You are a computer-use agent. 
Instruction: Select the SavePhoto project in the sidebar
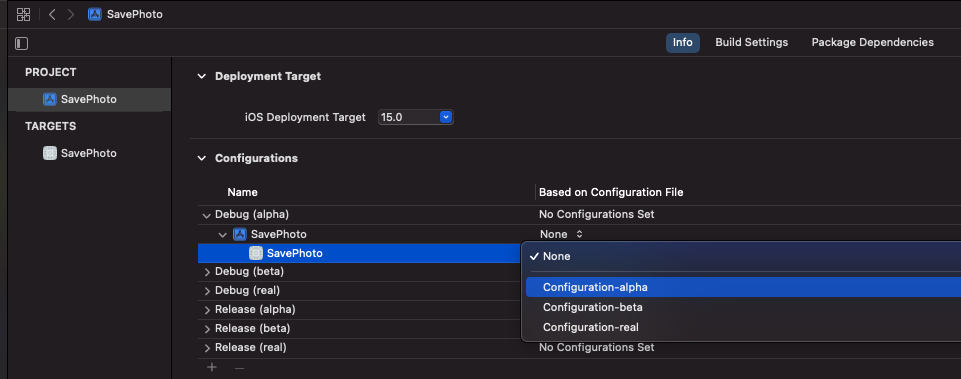(89, 99)
